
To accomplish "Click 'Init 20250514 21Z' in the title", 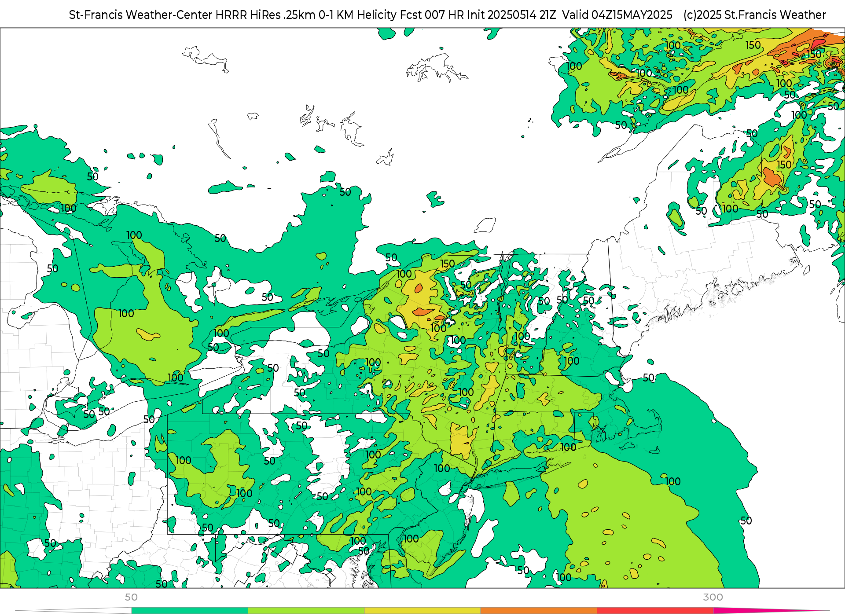I will click(x=512, y=15).
